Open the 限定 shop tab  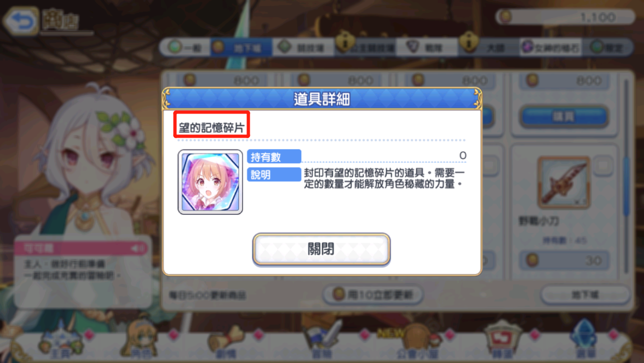click(x=608, y=48)
